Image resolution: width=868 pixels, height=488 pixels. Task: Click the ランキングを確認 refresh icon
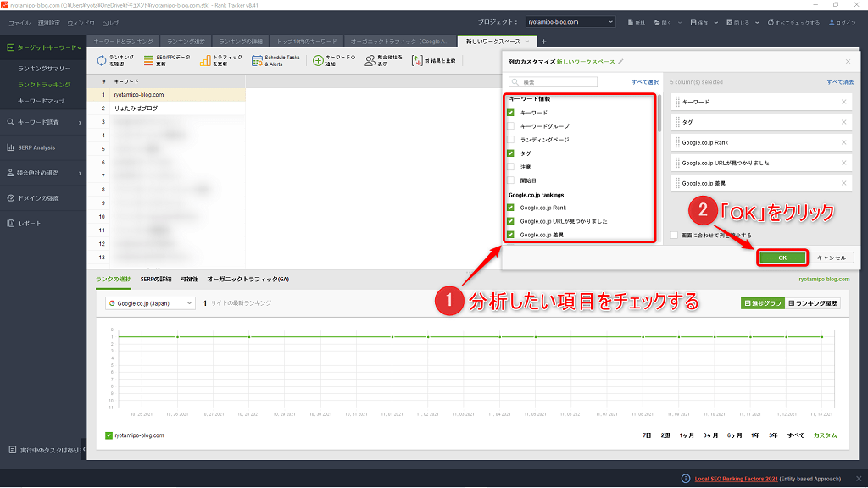[x=102, y=61]
